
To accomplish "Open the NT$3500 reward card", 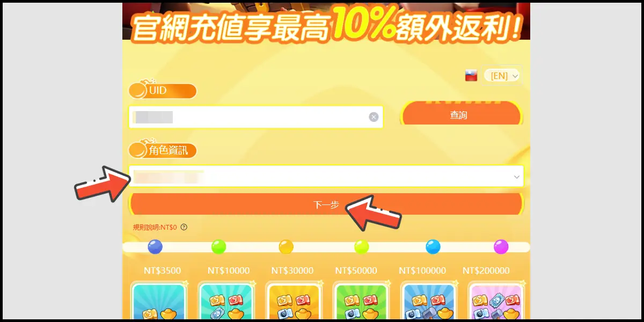I will [x=158, y=301].
